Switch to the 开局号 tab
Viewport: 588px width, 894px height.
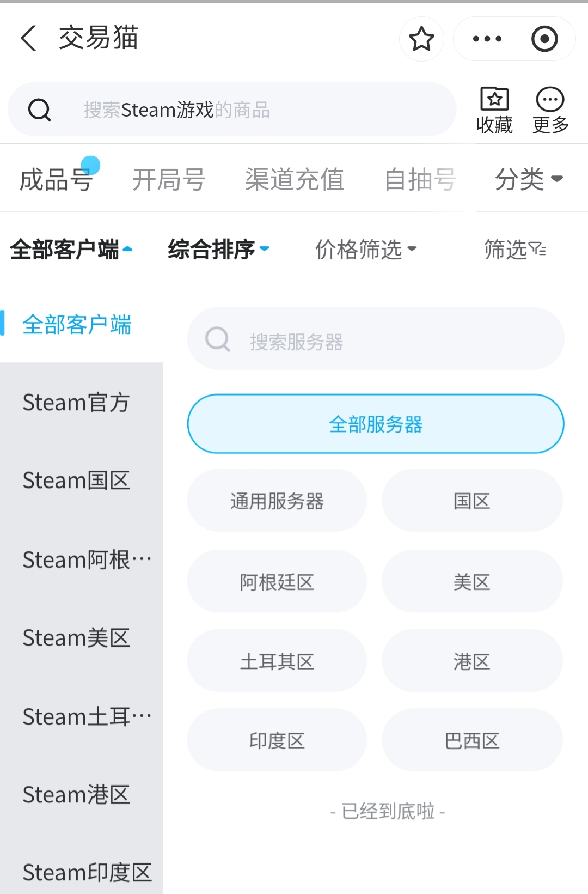[x=169, y=179]
